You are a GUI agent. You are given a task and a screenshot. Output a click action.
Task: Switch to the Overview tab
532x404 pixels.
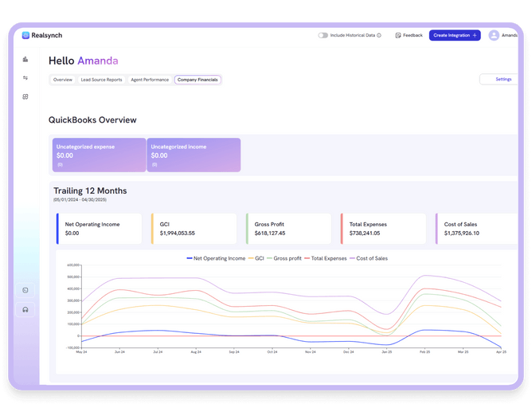coord(63,80)
